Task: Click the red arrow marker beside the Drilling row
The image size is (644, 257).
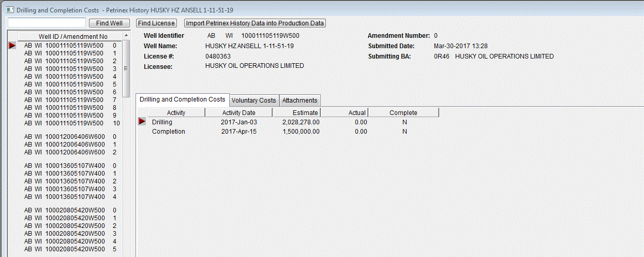Action: coord(142,122)
